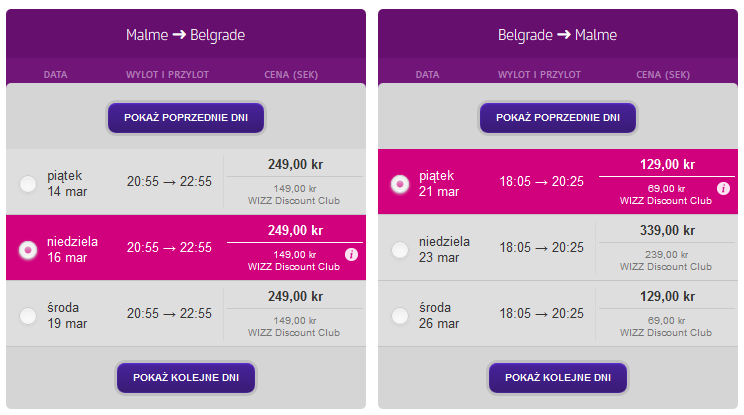Click 249,00 kr price on 14 mar
This screenshot has height=415, width=744.
[295, 165]
